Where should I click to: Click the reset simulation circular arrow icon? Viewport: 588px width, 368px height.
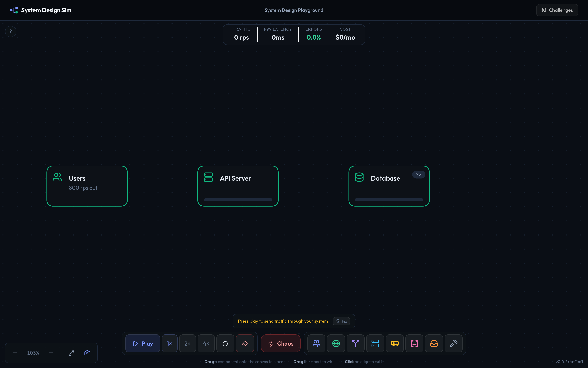point(225,343)
